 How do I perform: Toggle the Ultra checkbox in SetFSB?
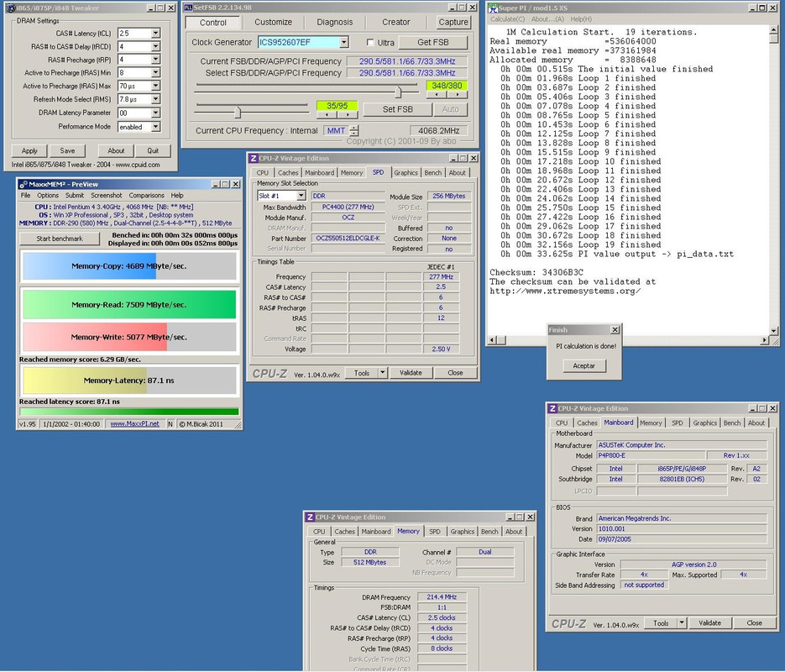click(x=370, y=43)
